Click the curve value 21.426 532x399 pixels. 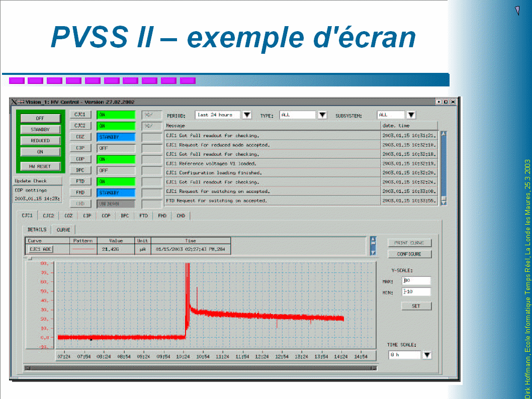click(x=111, y=249)
